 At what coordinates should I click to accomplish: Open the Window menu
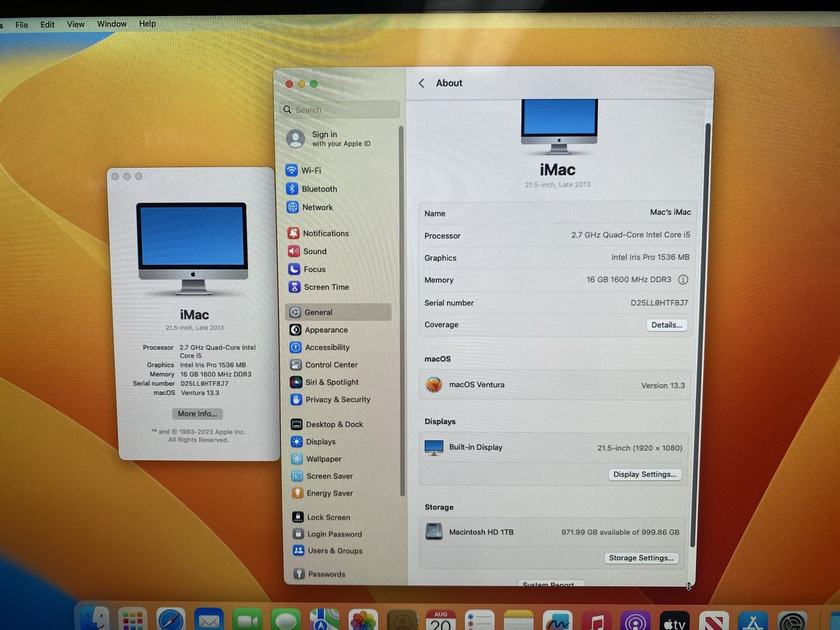[x=112, y=24]
